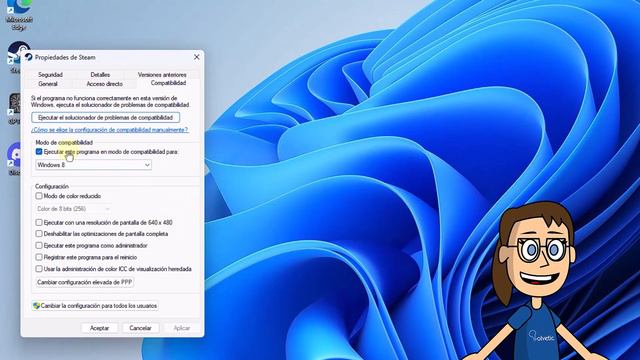The image size is (640, 360).
Task: Check Registrar este programa para el reinicio
Action: click(39, 257)
